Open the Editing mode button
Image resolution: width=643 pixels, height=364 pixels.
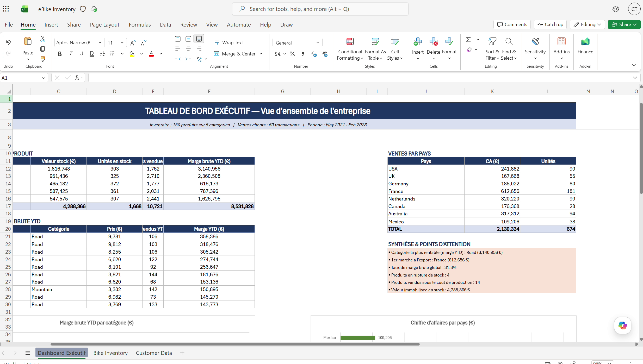point(587,24)
